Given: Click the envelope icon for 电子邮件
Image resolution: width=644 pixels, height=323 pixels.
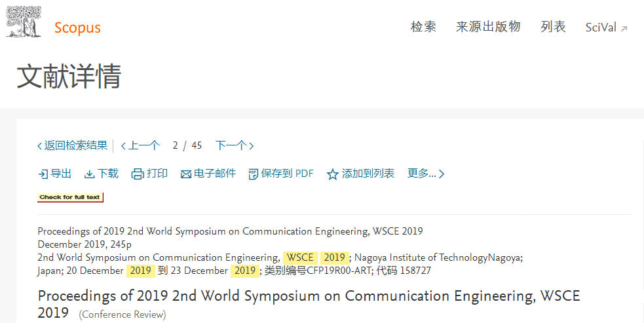Looking at the screenshot, I should 186,175.
